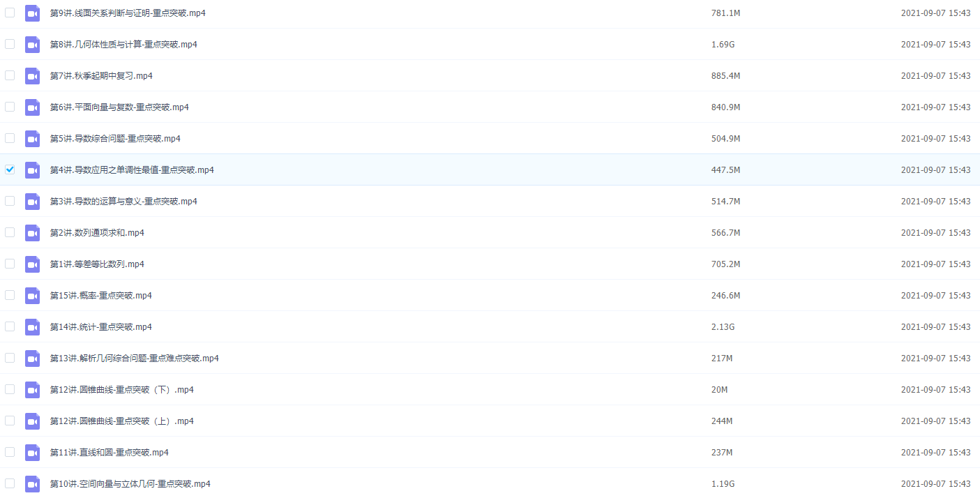
Task: Click video icon beside 第15讲.概率
Action: (x=32, y=296)
